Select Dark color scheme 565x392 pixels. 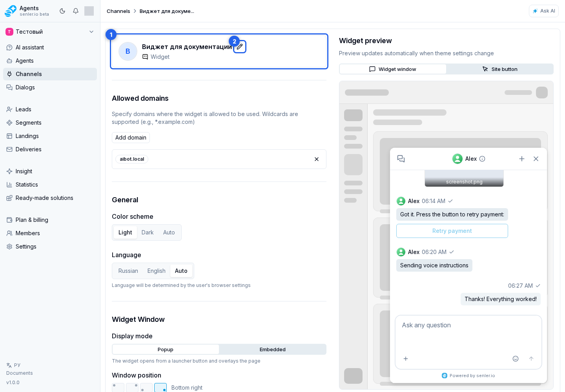[148, 232]
